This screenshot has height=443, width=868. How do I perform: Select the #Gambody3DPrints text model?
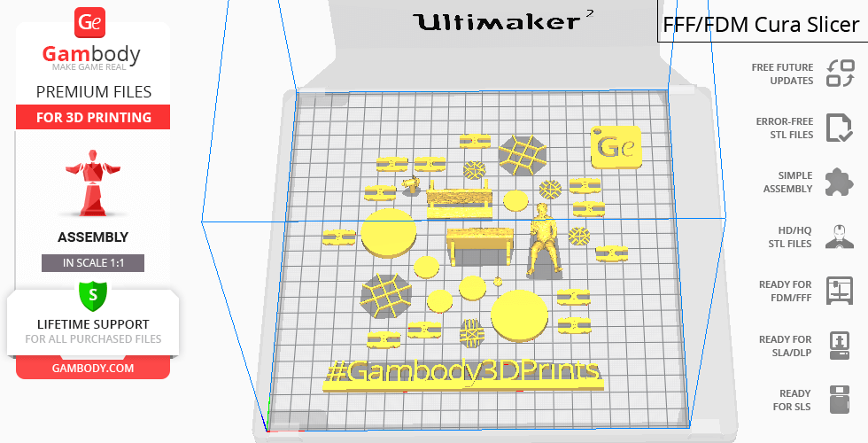pyautogui.click(x=464, y=373)
